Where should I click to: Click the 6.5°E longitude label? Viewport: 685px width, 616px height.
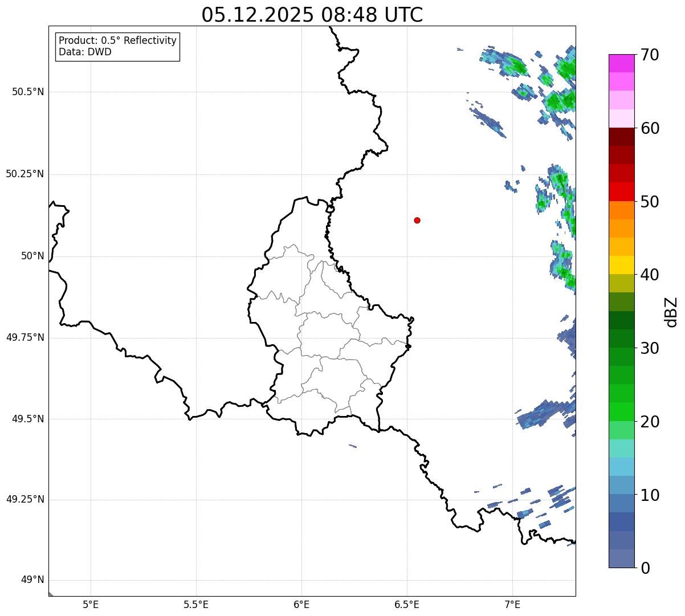[x=407, y=604]
